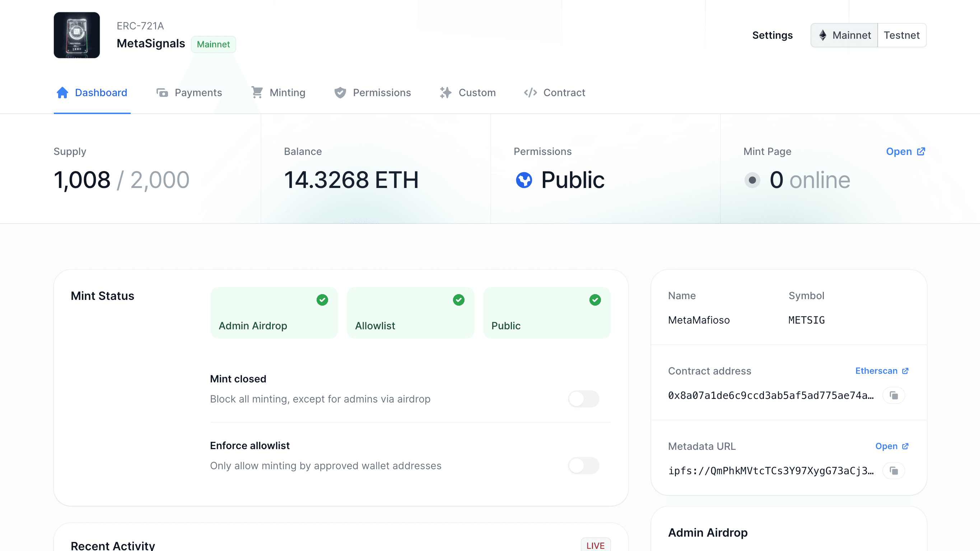The width and height of the screenshot is (980, 551).
Task: Click the Public globe permissions icon
Action: (524, 180)
